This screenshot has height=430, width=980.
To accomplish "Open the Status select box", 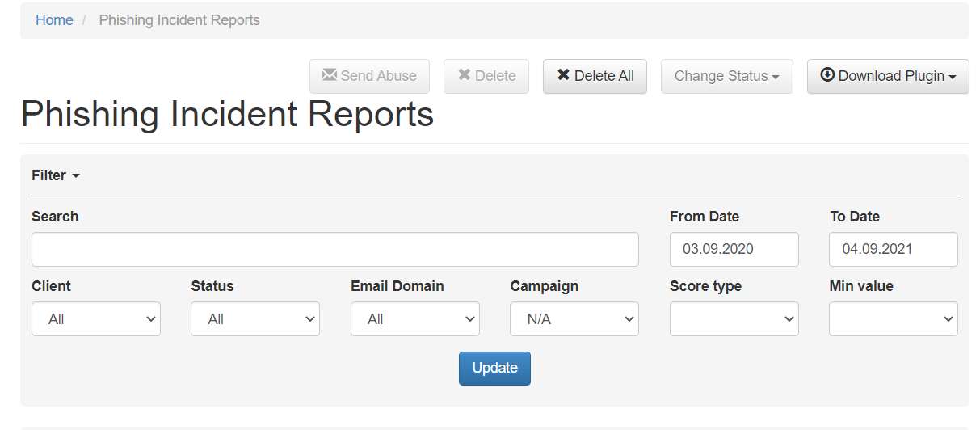I will pos(255,319).
